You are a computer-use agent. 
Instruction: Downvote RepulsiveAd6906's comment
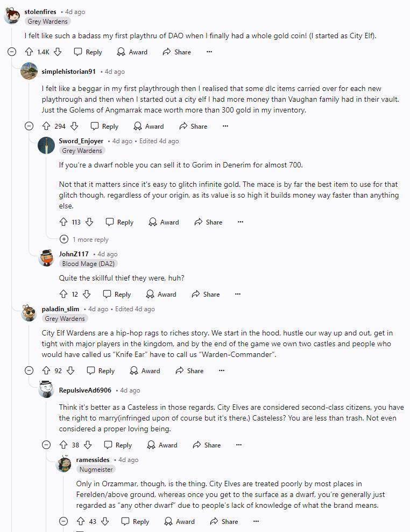coord(88,445)
